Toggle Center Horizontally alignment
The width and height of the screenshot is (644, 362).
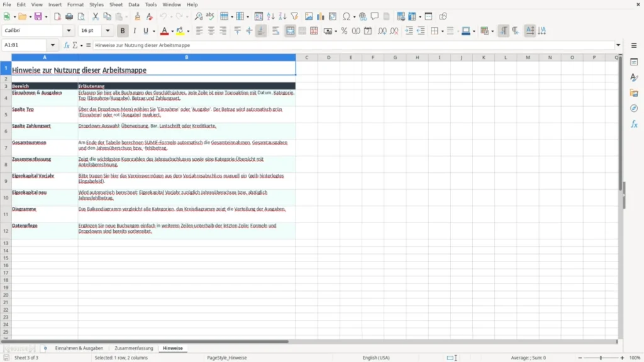point(211,31)
